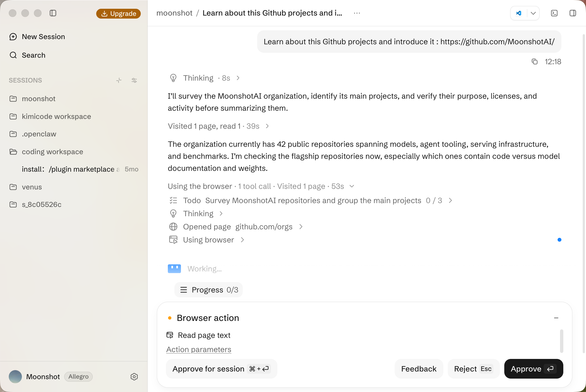Click the Read page text action

(199, 335)
